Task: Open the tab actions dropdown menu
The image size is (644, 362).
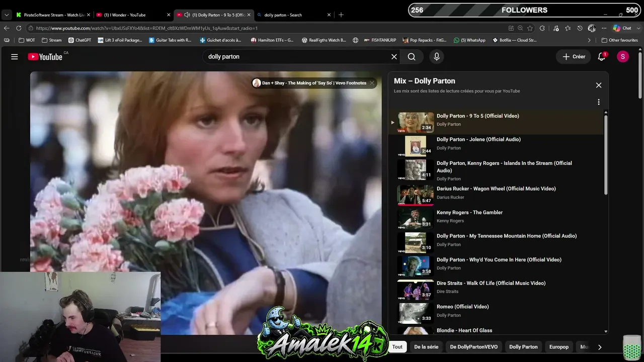Action: (7, 15)
